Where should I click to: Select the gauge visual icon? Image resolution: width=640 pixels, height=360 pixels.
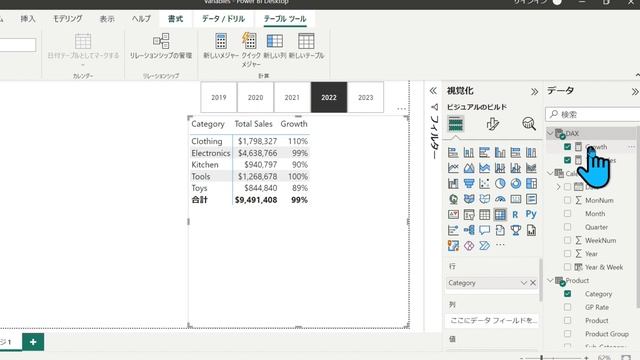tap(500, 199)
